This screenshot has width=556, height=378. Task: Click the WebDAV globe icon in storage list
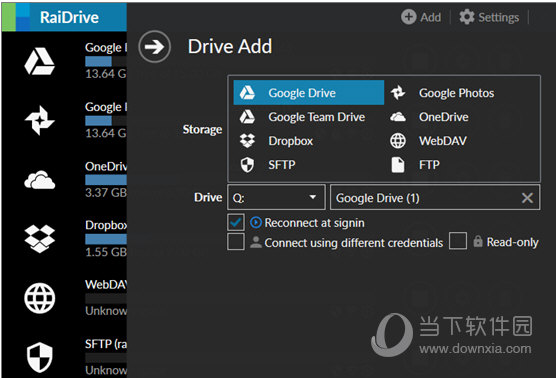click(398, 140)
